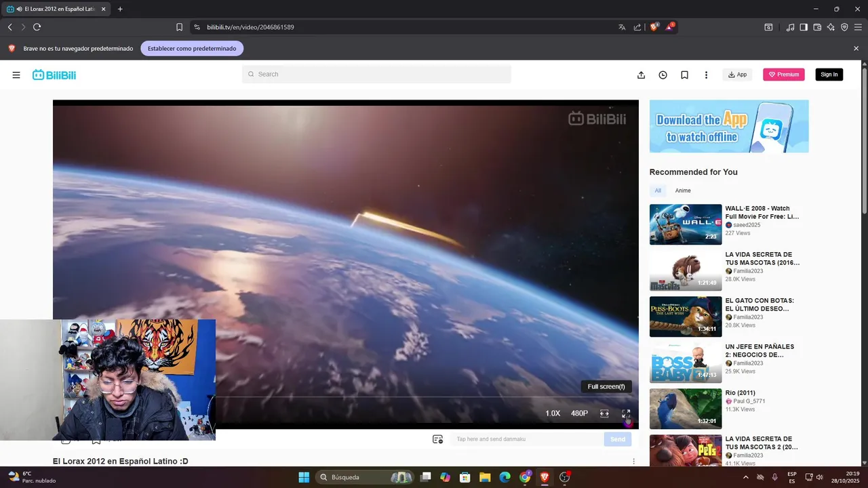Click the upload icon in BiliBili header
Image resolution: width=868 pixels, height=488 pixels.
641,75
